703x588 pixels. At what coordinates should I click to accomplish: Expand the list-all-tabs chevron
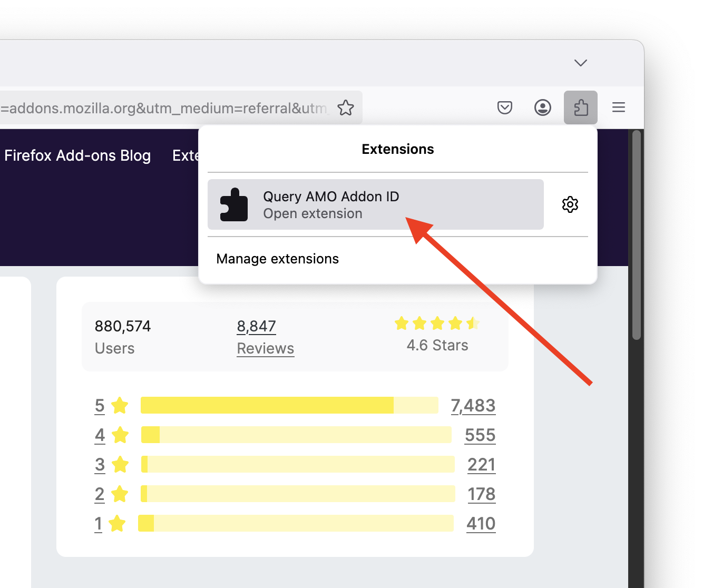581,63
